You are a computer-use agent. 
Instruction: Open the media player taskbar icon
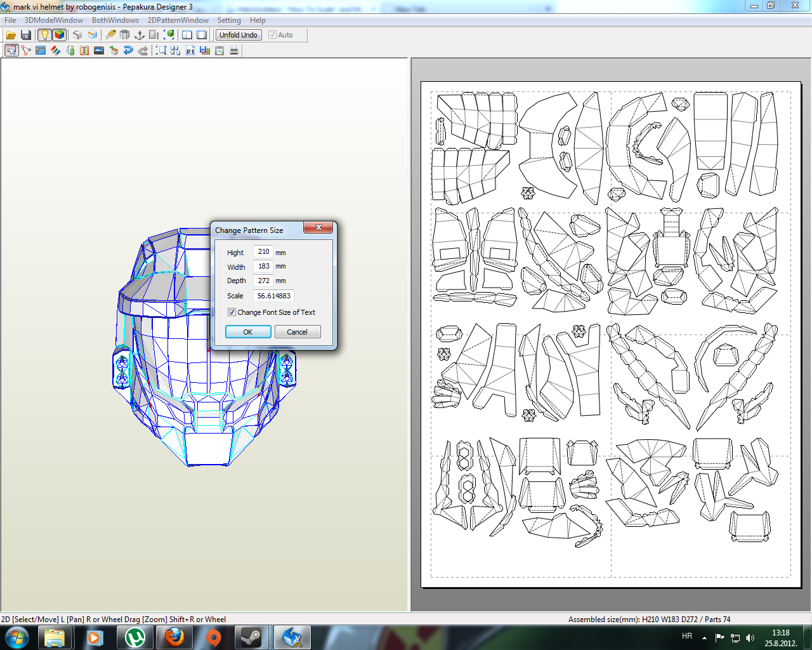tap(95, 637)
